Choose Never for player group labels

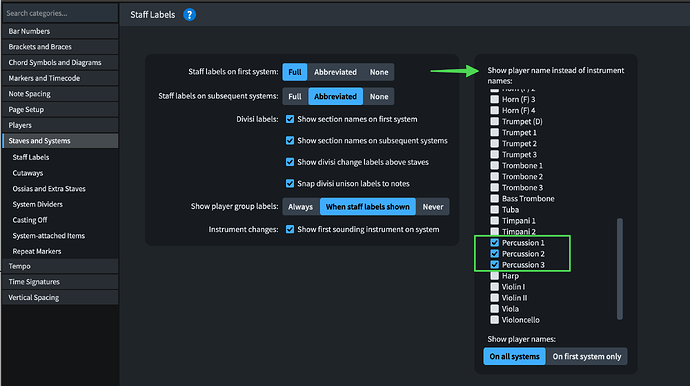(x=433, y=207)
